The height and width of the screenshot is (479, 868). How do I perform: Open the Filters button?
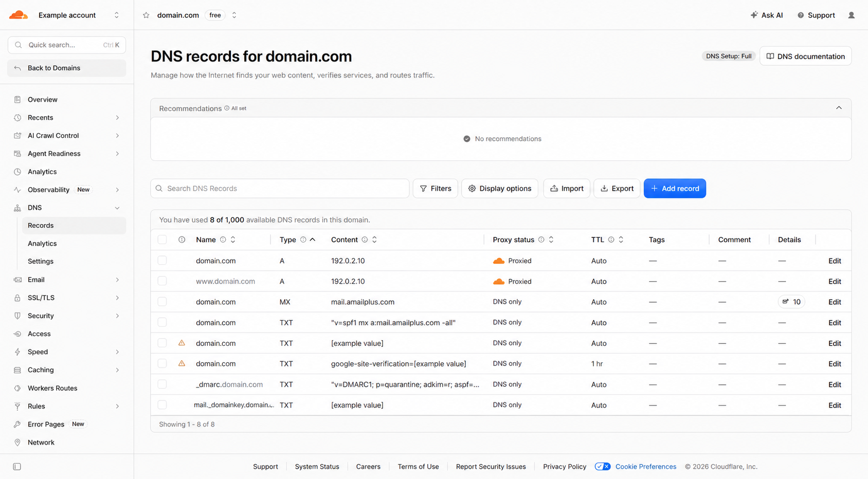pyautogui.click(x=436, y=189)
